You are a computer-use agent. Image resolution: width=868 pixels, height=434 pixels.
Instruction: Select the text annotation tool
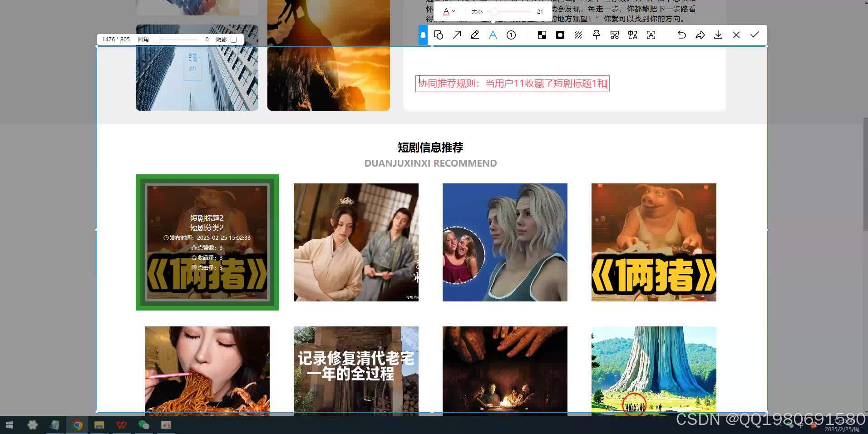point(493,35)
